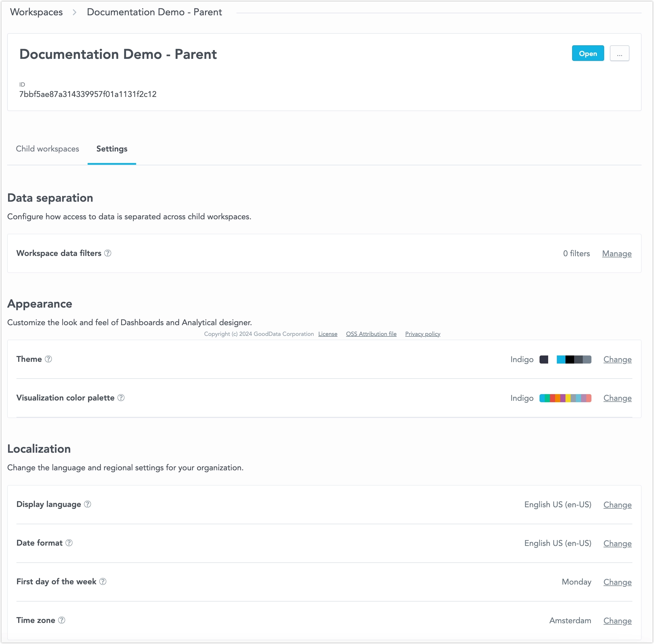The width and height of the screenshot is (654, 644).
Task: Open the workspace options menu via ellipsis button
Action: click(x=619, y=53)
